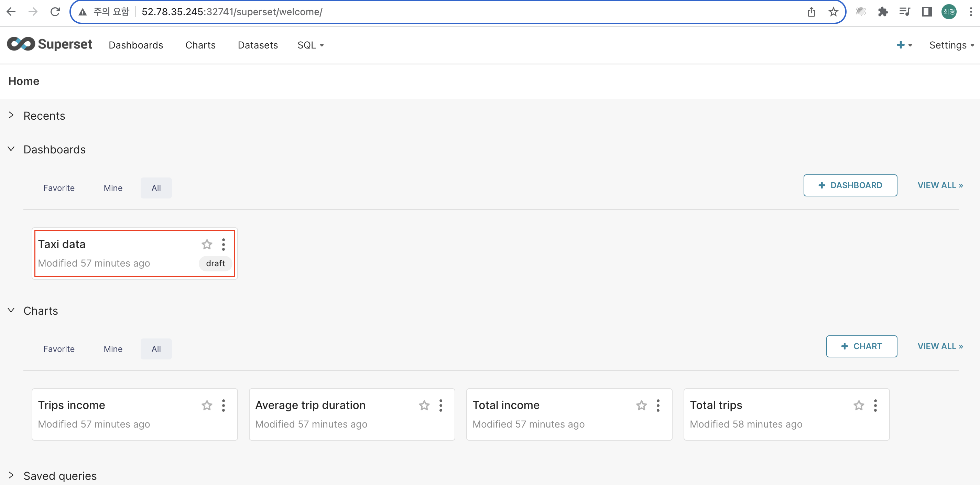Screen dimensions: 980x485
Task: Click the + DASHBOARD button
Action: [850, 185]
